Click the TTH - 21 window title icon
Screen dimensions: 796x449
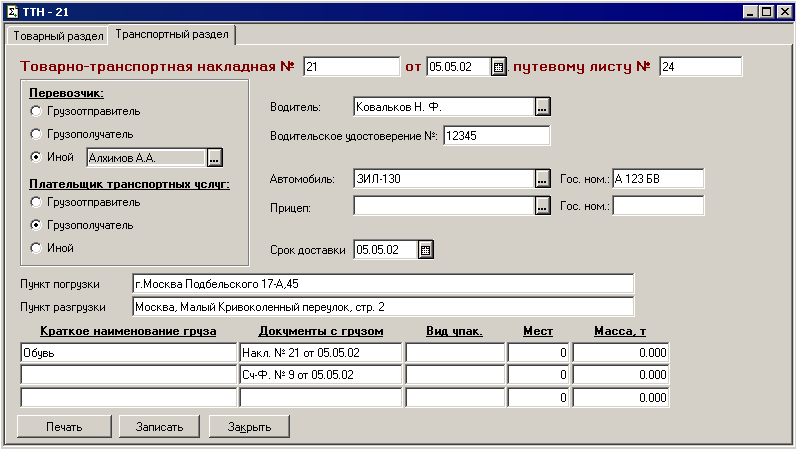[x=13, y=11]
